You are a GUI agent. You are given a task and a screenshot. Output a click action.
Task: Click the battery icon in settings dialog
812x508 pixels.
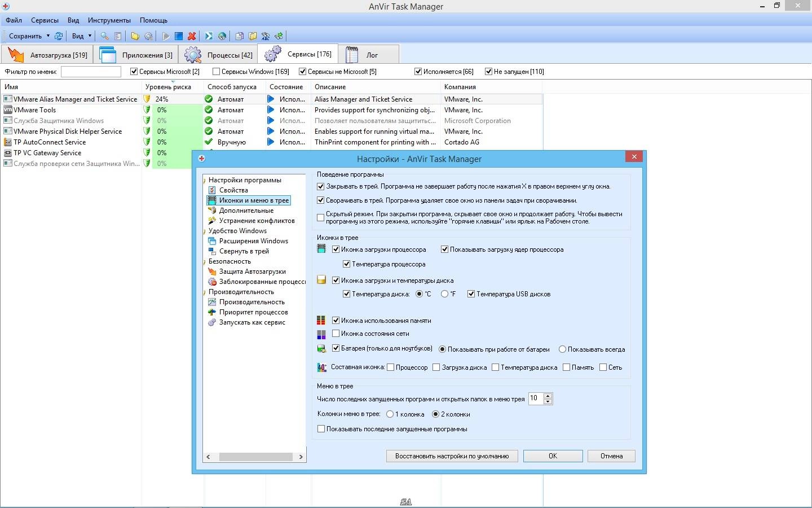[x=321, y=349]
